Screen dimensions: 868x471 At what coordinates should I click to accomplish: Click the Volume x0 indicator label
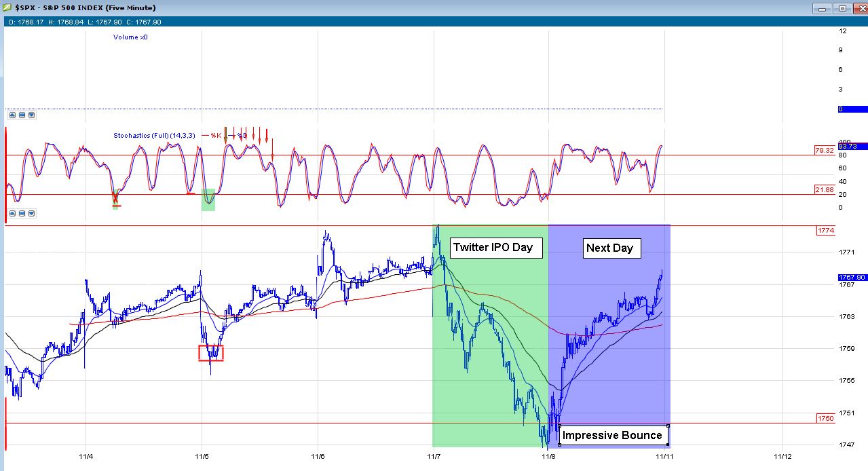[130, 37]
